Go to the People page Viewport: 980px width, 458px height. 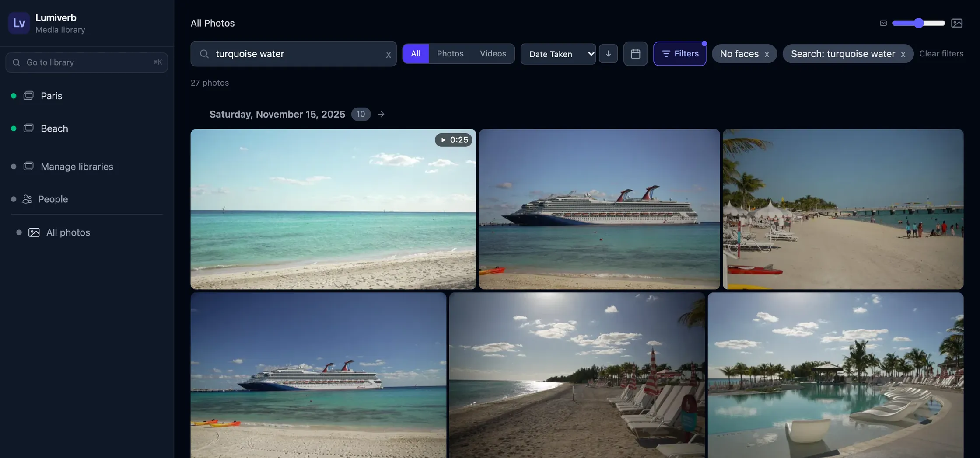(x=53, y=199)
